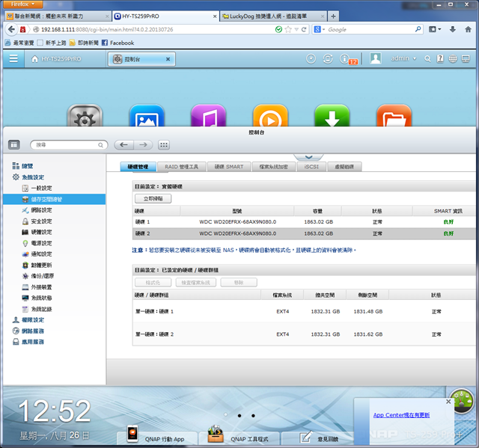Open the admin user dropdown
479x448 pixels.
point(403,58)
